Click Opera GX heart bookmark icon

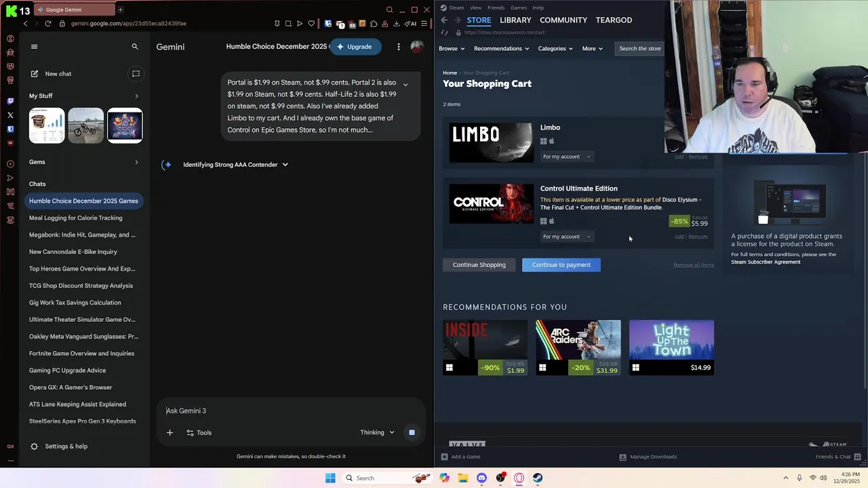(311, 23)
